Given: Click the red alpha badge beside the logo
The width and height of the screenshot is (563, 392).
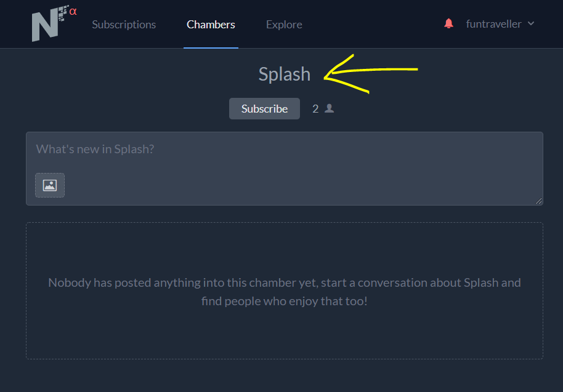Looking at the screenshot, I should pos(73,11).
